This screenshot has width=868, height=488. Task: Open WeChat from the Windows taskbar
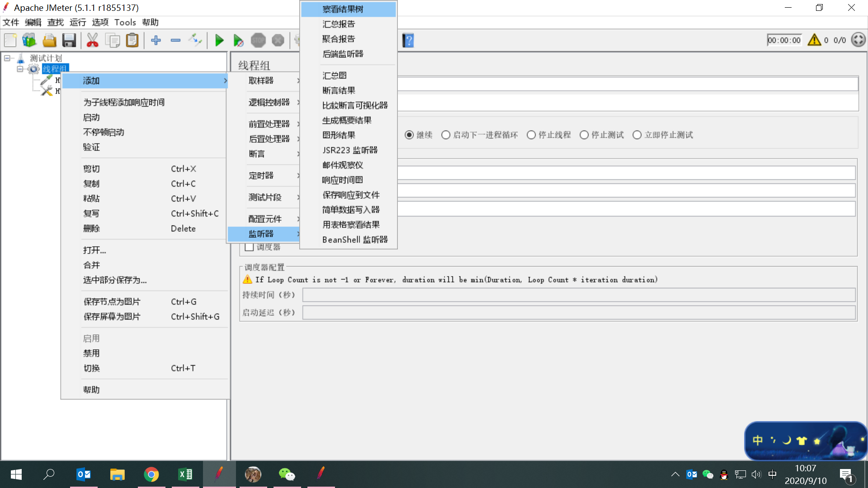(x=287, y=474)
